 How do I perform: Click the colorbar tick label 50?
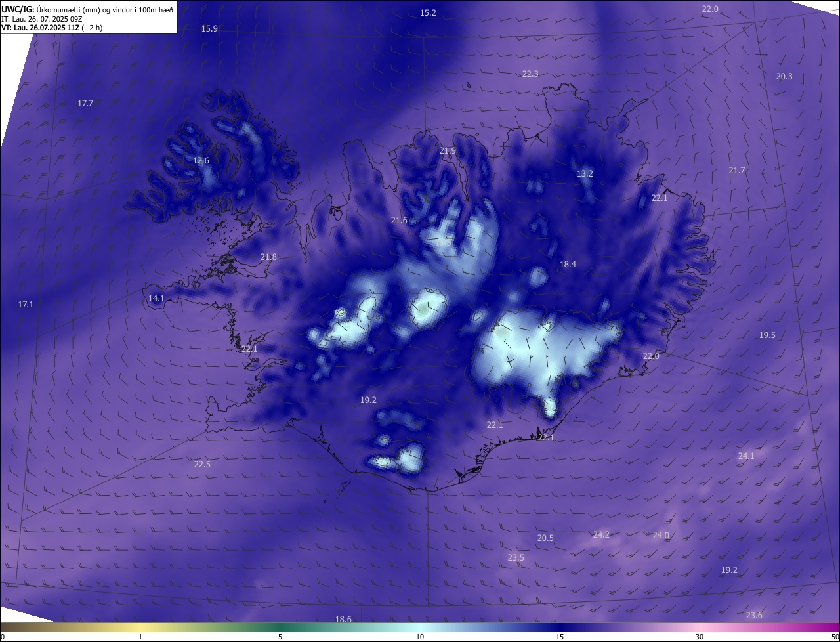(x=835, y=637)
